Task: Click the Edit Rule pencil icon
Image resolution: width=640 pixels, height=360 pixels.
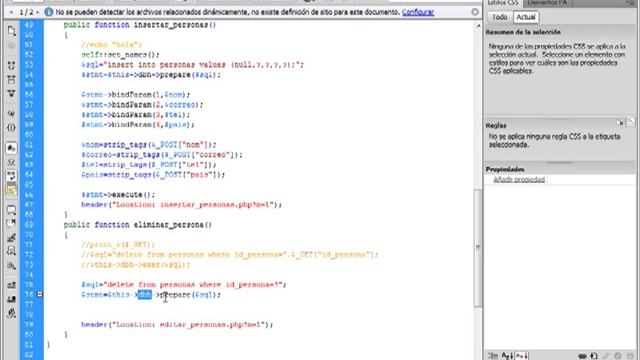Action: coord(607,356)
